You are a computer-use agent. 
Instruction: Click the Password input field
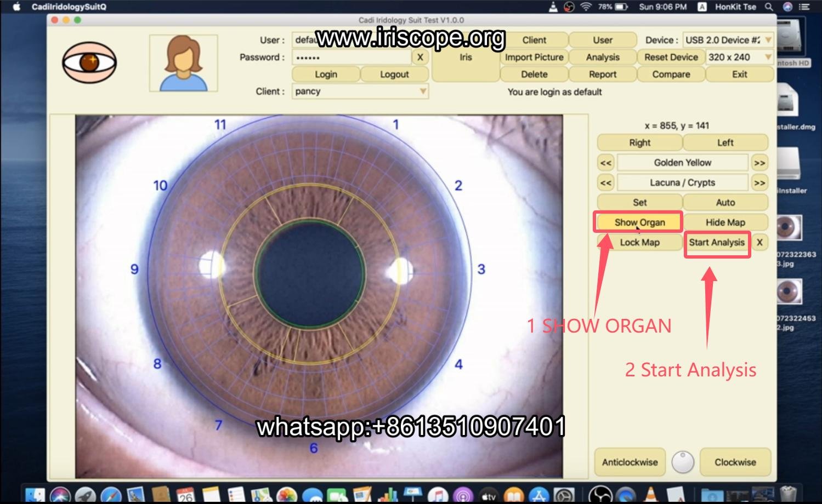(x=352, y=57)
